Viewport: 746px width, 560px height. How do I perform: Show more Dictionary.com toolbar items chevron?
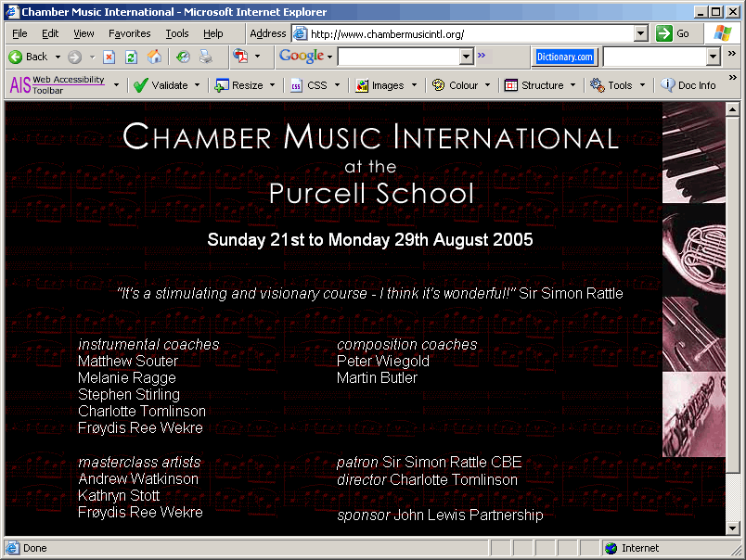coord(732,54)
